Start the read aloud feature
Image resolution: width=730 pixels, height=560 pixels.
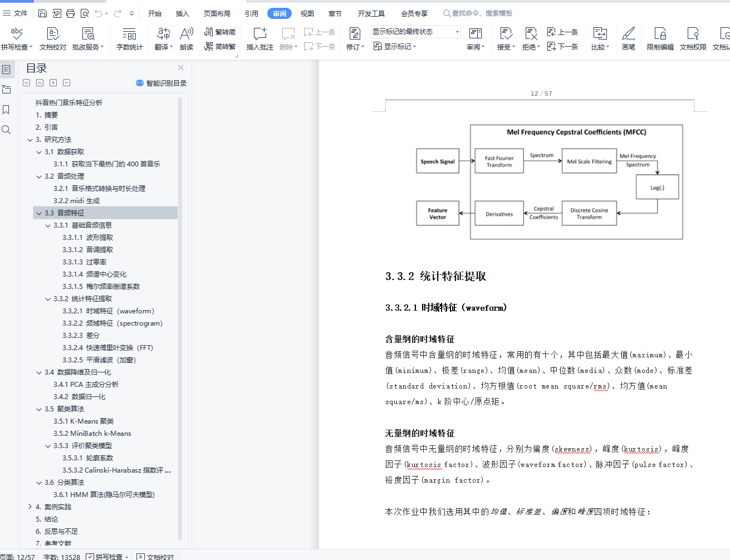(187, 39)
